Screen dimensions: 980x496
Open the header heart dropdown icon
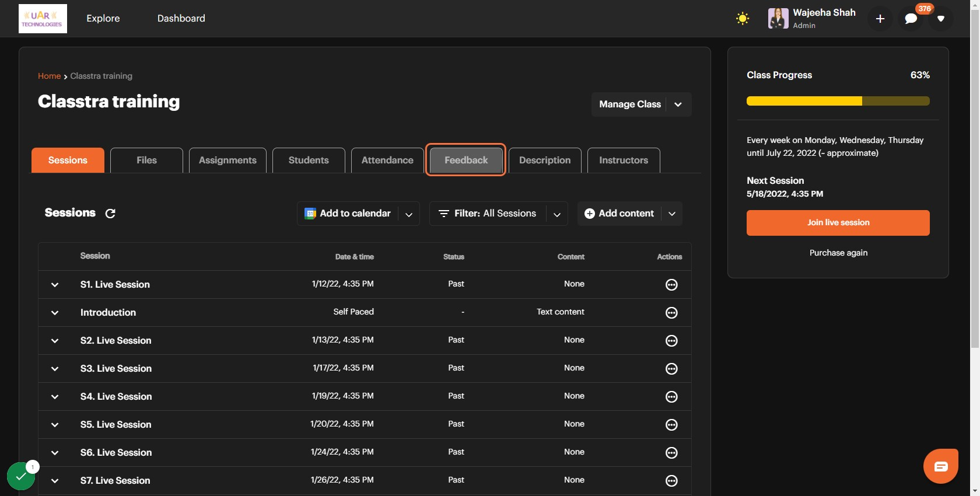tap(941, 19)
